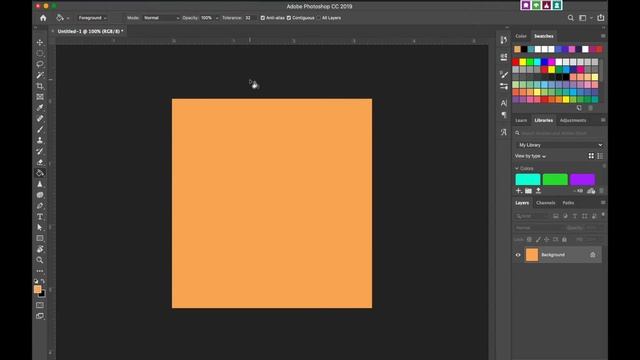
Task: Switch to the Paths tab
Action: pos(568,203)
